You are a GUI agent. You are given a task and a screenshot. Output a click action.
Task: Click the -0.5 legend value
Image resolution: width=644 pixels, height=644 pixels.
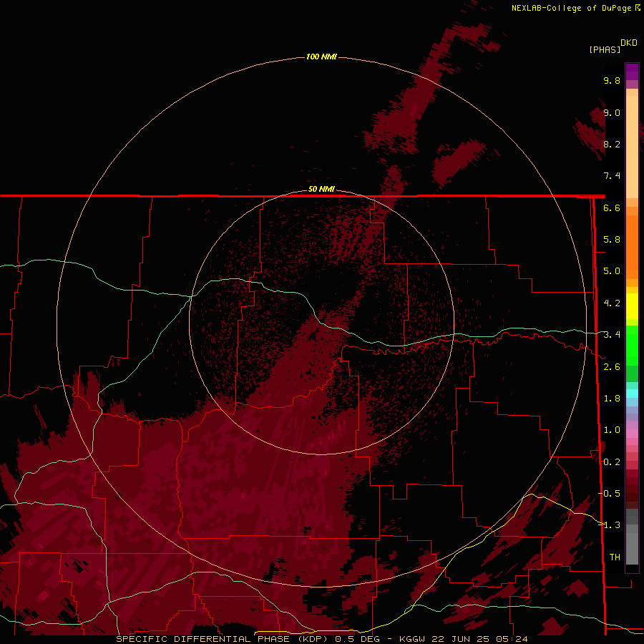610,494
